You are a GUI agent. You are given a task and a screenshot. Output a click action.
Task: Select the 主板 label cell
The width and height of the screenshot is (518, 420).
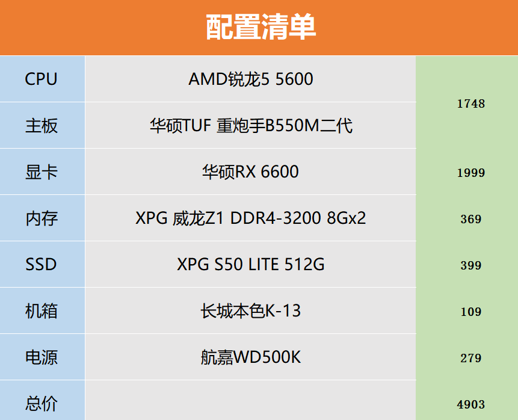[x=42, y=125]
